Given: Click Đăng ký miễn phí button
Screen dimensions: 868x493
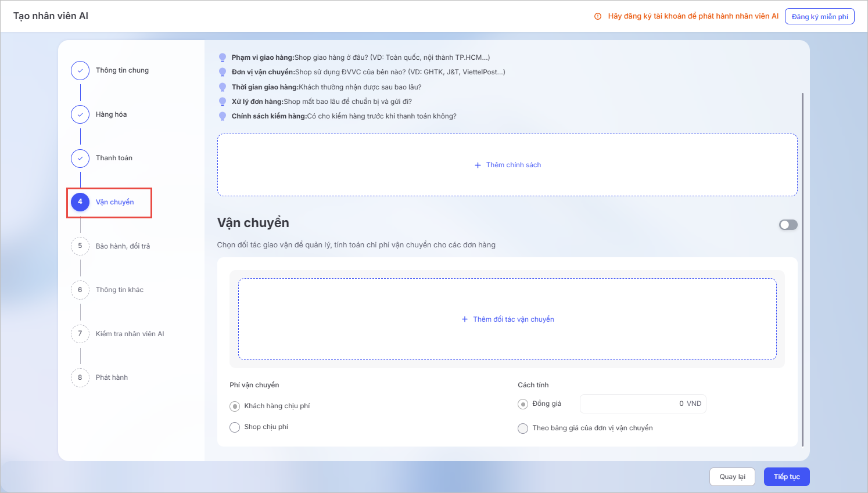Looking at the screenshot, I should pos(819,16).
